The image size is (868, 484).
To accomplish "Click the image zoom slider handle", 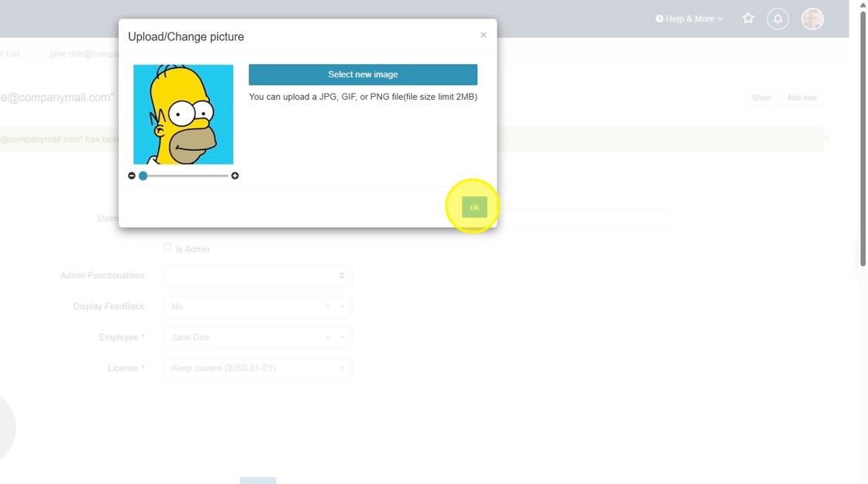I will coord(143,175).
